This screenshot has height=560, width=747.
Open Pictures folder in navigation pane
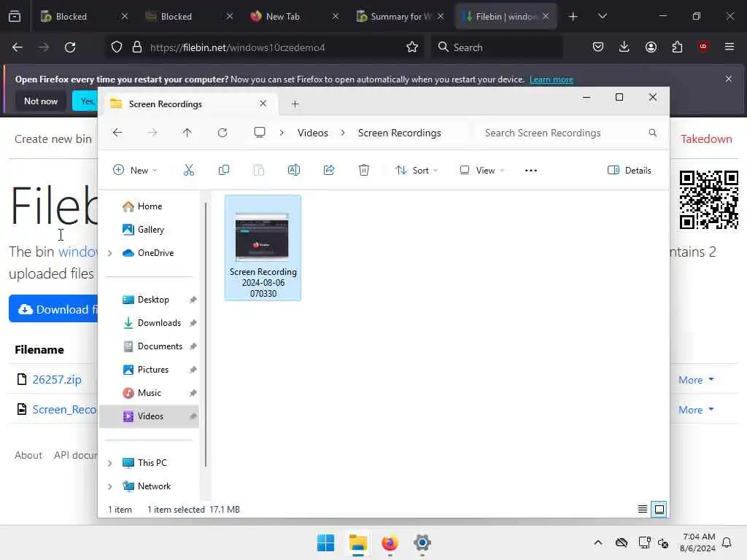click(152, 370)
